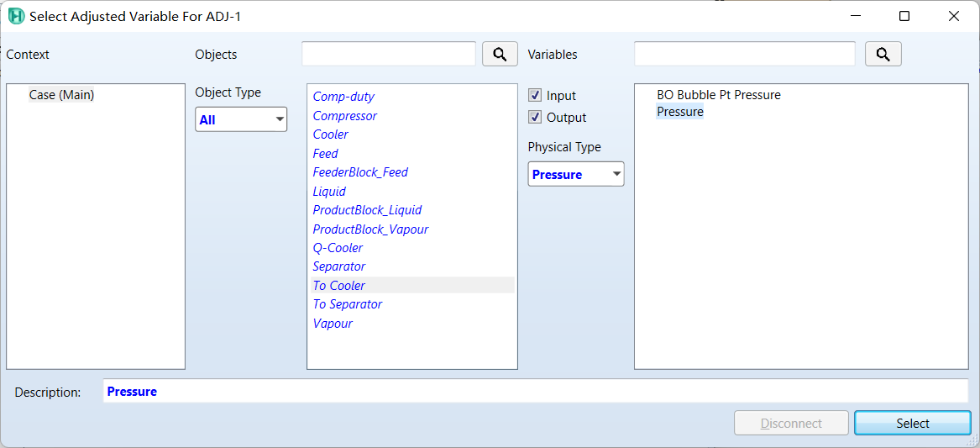Click the Disconnect button
The height and width of the screenshot is (448, 980).
tap(790, 423)
